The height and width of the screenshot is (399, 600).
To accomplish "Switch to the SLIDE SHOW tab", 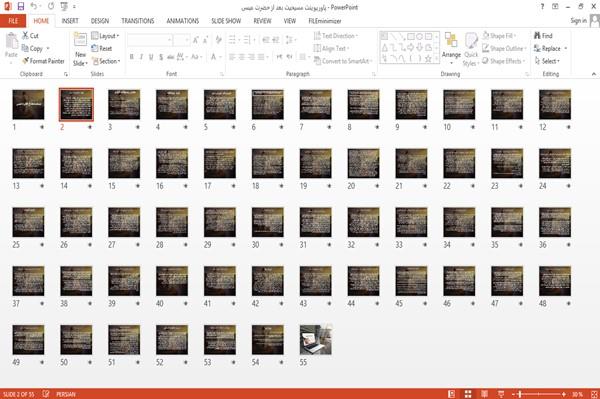I will [226, 21].
